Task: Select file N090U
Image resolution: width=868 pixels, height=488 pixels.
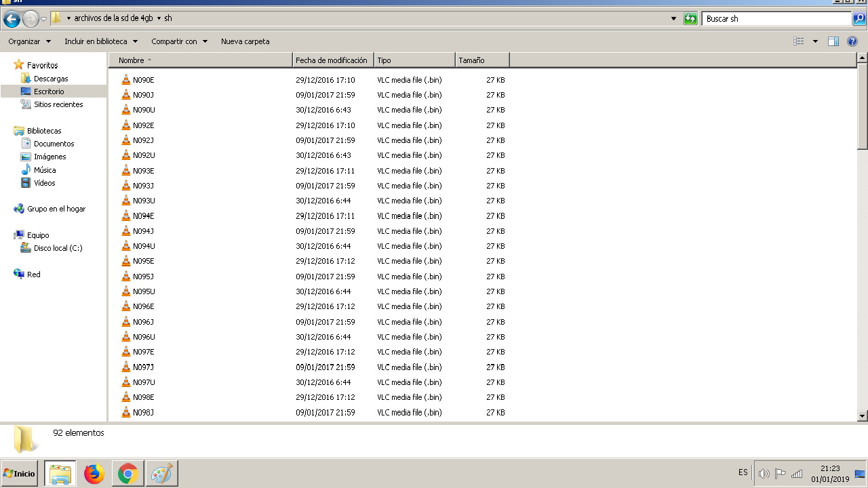Action: (x=144, y=110)
